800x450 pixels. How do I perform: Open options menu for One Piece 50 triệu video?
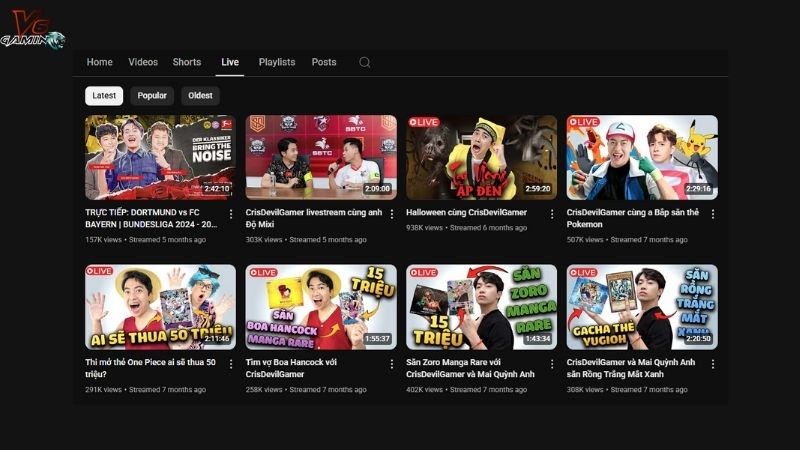pos(231,364)
